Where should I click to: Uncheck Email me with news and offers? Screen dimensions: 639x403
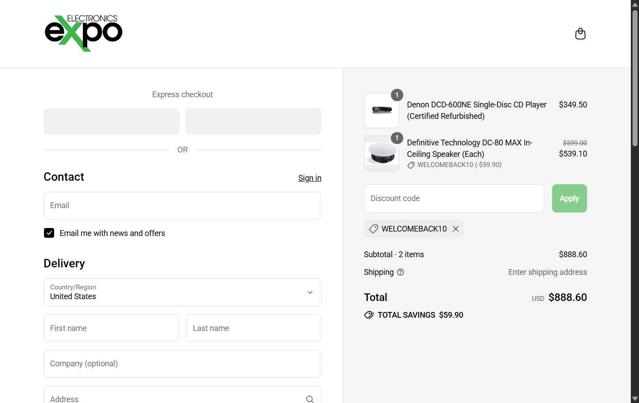pos(49,233)
